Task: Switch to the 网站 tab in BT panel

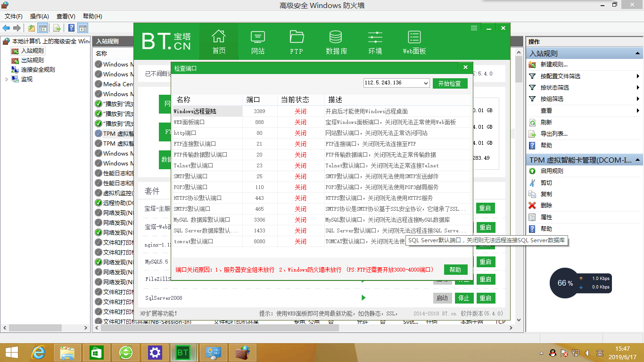Action: [258, 41]
